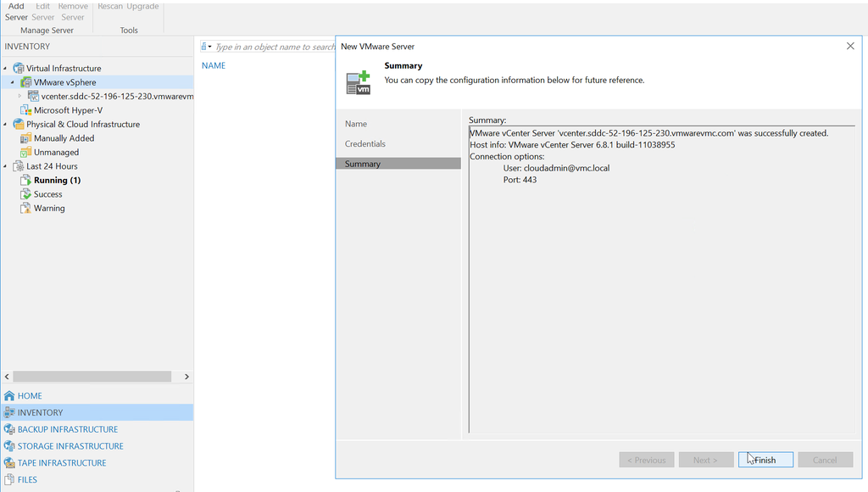Click the vcenter server icon in tree
868x492 pixels.
33,96
